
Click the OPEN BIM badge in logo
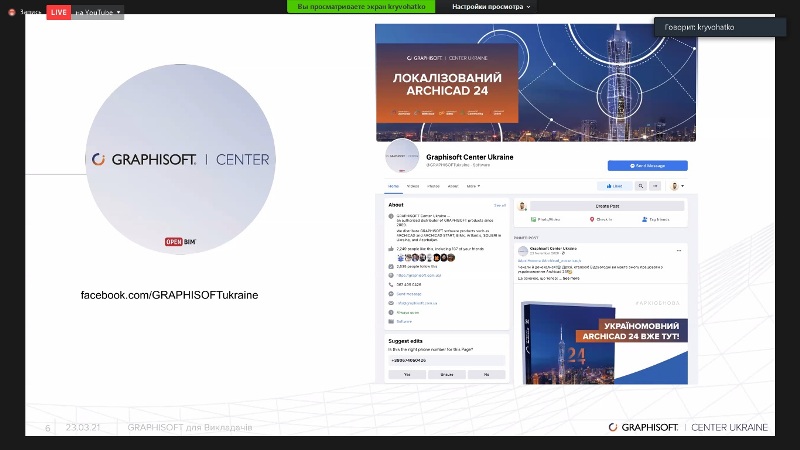pos(180,241)
